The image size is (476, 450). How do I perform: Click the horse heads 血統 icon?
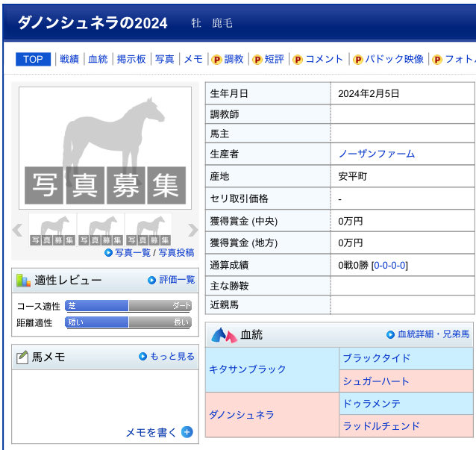[x=224, y=335]
